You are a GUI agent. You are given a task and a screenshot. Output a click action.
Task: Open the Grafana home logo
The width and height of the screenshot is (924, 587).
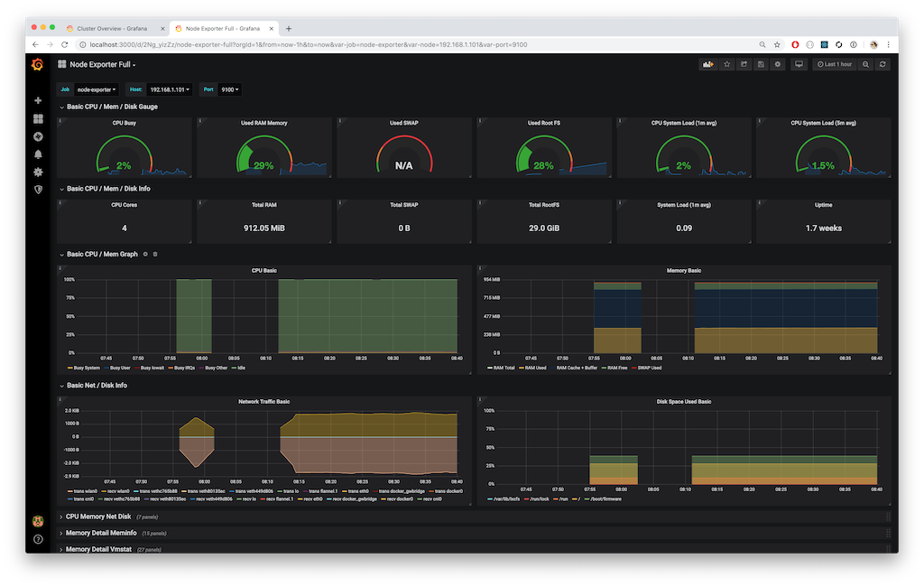tap(38, 64)
